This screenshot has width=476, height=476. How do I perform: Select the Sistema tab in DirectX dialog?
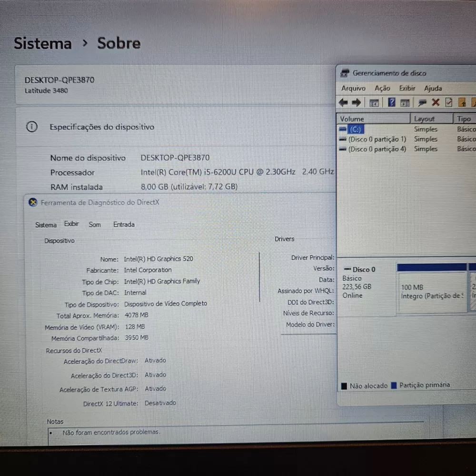46,225
